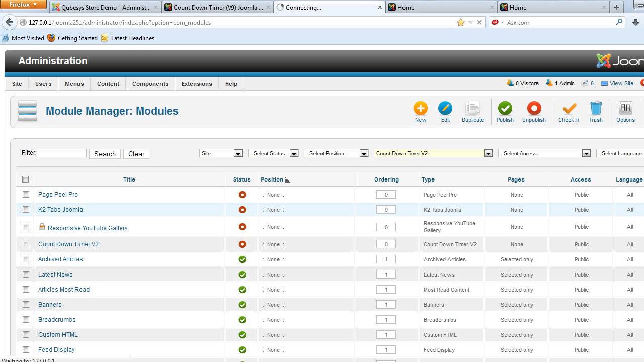This screenshot has width=644, height=362.
Task: Click the Clear filter button
Action: [136, 154]
